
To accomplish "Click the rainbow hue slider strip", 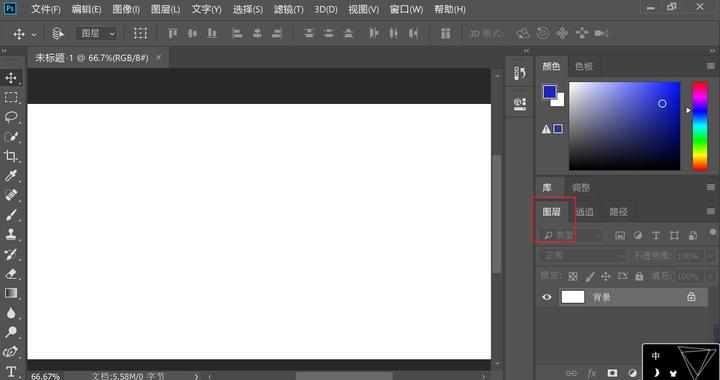I will [x=700, y=126].
